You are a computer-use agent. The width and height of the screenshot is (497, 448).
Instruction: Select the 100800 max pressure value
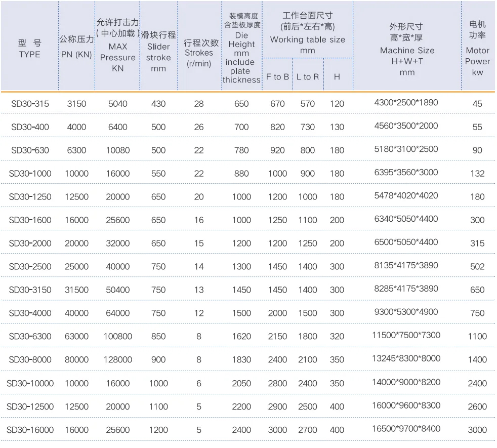117,337
